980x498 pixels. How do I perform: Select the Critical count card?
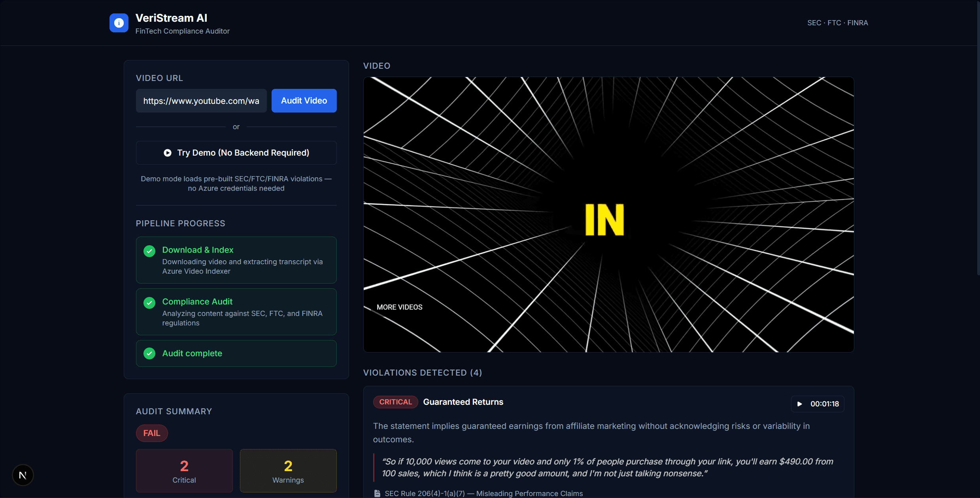184,471
